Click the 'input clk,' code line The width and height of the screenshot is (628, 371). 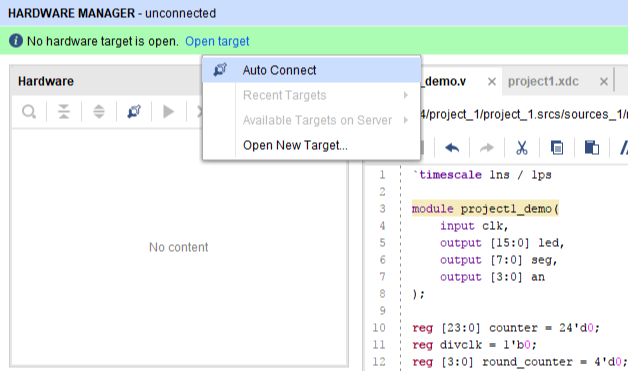click(474, 226)
